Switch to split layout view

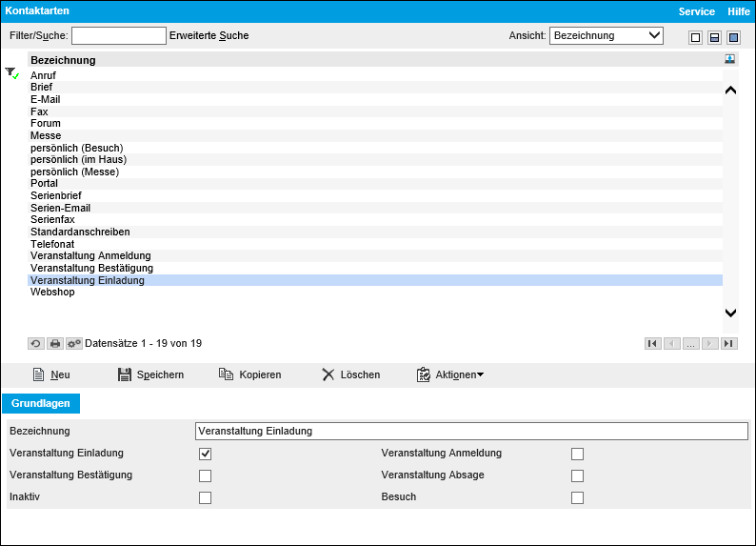pyautogui.click(x=714, y=37)
